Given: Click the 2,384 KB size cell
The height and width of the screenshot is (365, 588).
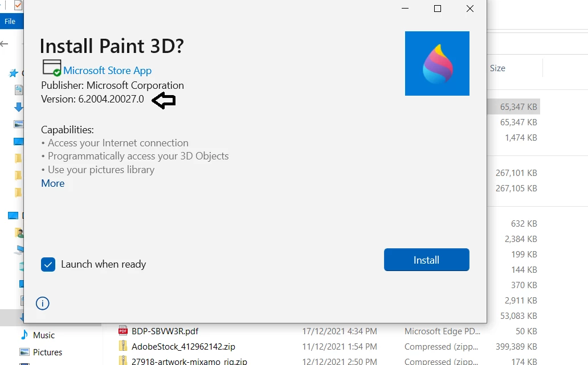Looking at the screenshot, I should [521, 239].
